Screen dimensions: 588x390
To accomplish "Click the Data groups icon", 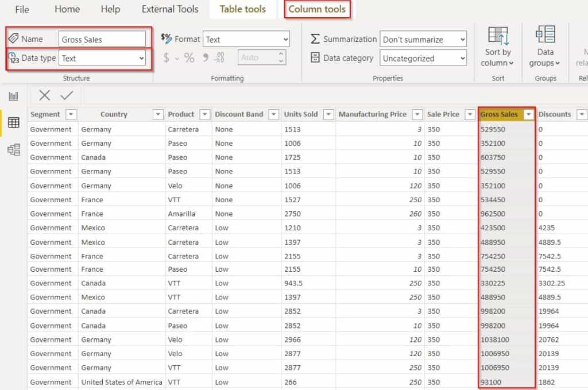I will pos(546,34).
